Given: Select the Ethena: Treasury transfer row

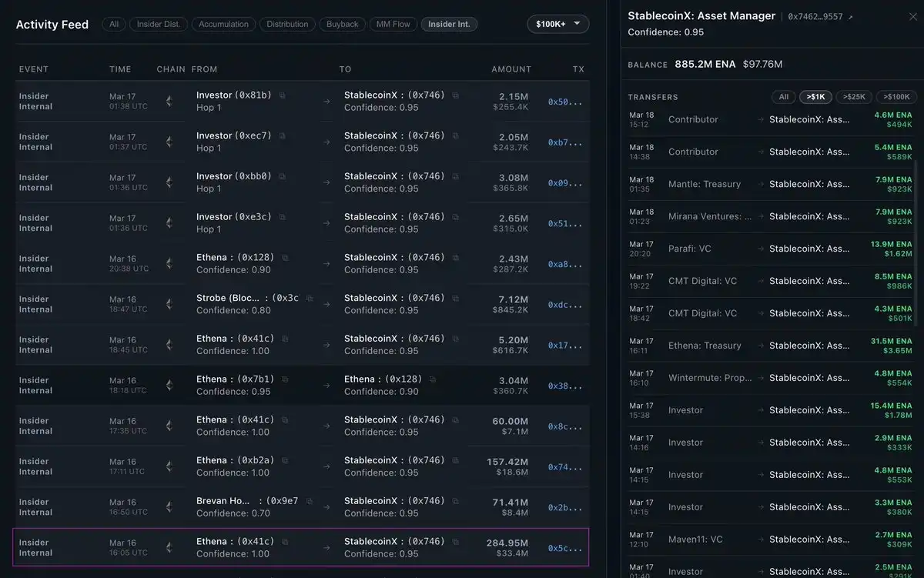Looking at the screenshot, I should point(770,346).
